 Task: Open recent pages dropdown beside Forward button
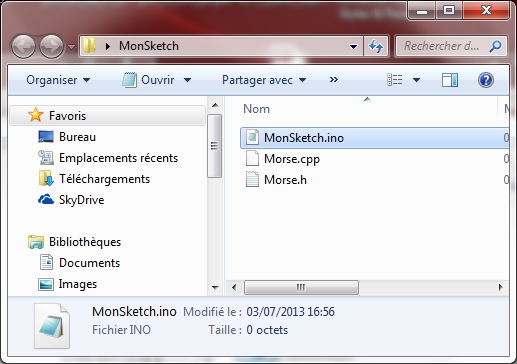[71, 47]
